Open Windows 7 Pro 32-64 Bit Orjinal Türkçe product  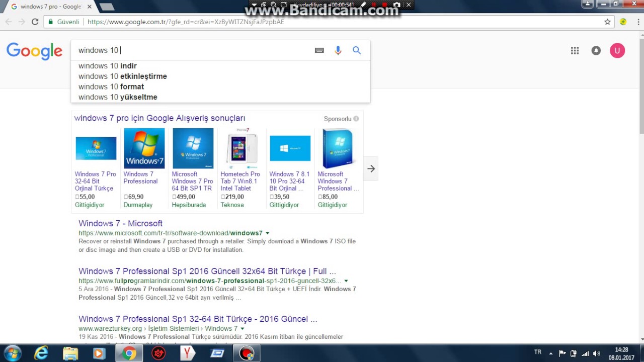[x=96, y=181]
